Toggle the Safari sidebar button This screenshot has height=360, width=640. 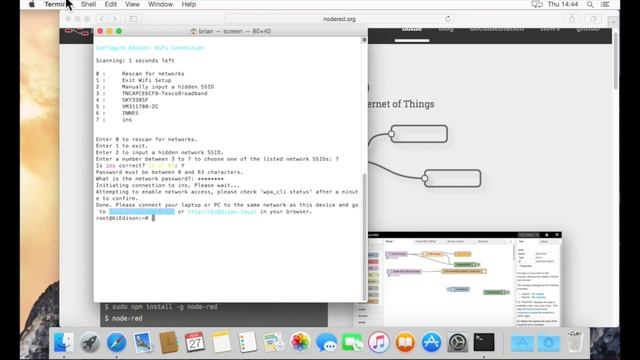(133, 19)
